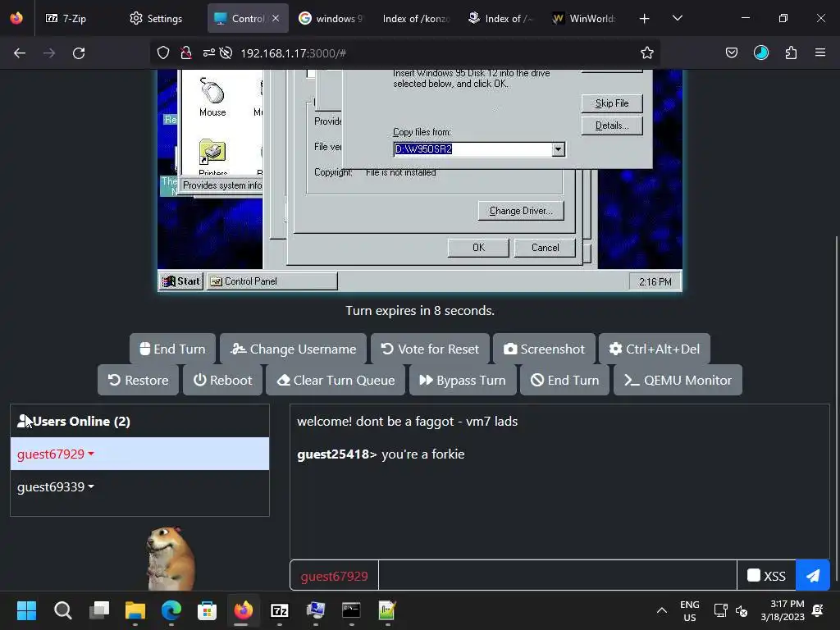Open a new browser tab
The width and height of the screenshot is (840, 630).
pyautogui.click(x=645, y=18)
